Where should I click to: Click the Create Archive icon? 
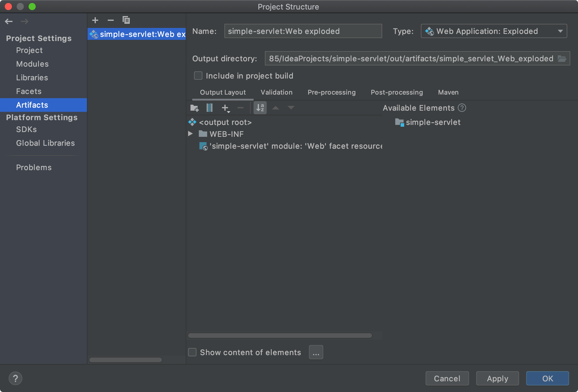coord(210,108)
